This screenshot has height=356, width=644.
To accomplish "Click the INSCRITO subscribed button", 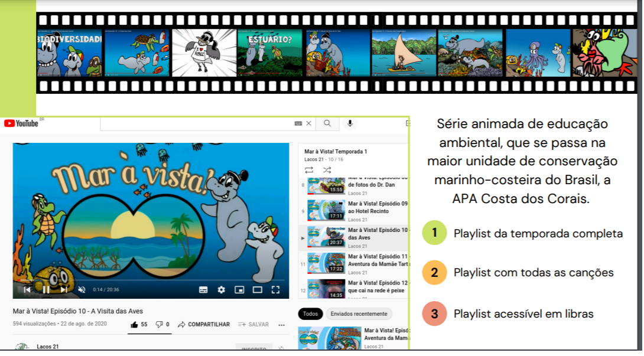I will click(x=254, y=348).
